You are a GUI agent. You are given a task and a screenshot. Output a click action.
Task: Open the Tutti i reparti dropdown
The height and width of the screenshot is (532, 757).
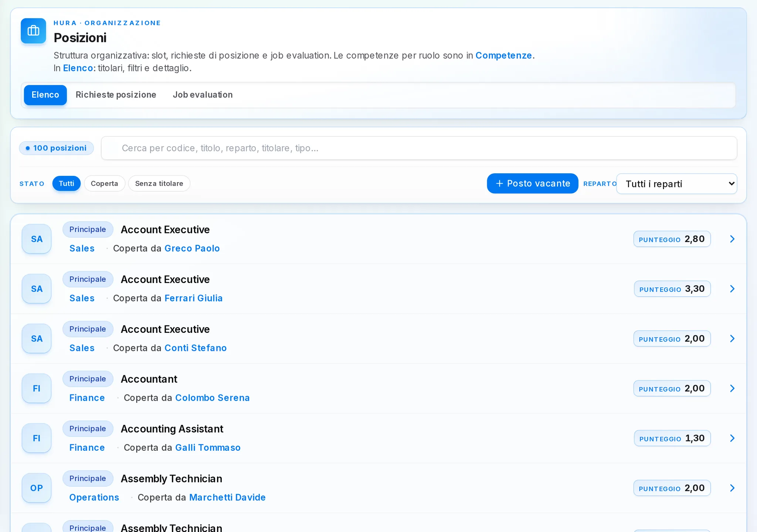click(x=677, y=184)
